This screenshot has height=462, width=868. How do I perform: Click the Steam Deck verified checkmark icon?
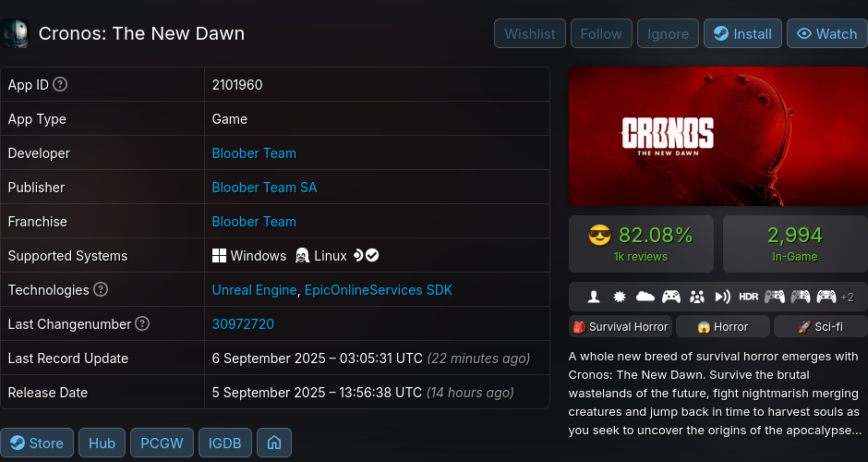[372, 255]
